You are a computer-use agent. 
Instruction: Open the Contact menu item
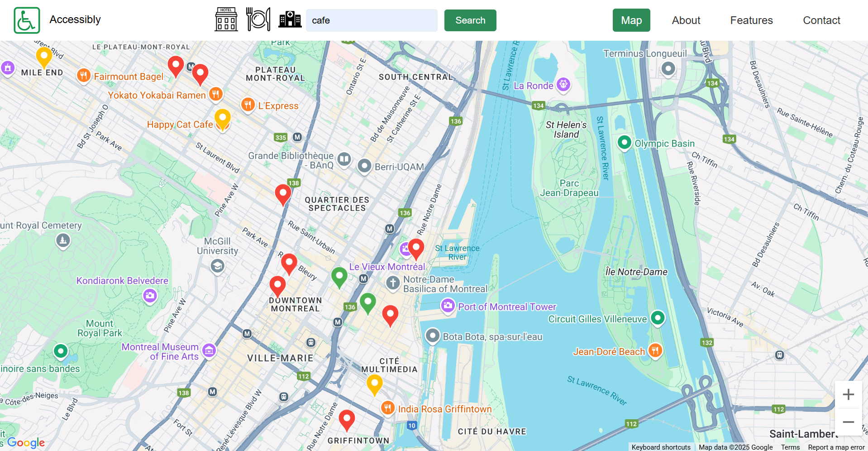821,20
